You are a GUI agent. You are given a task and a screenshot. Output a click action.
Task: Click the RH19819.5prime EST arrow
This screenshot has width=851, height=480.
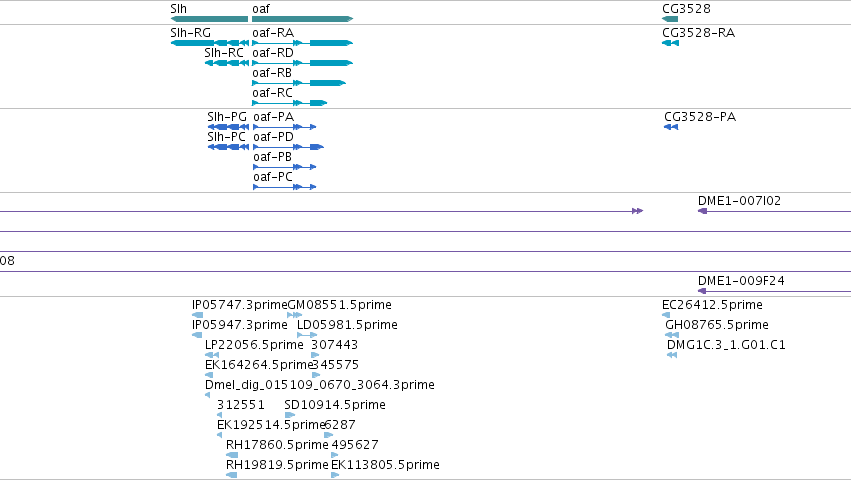point(232,475)
